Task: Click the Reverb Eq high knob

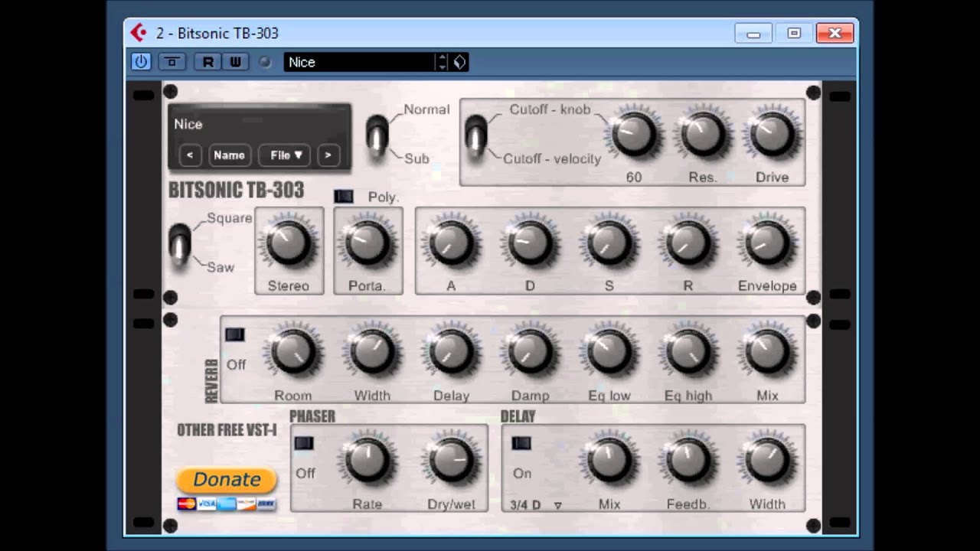Action: click(688, 353)
